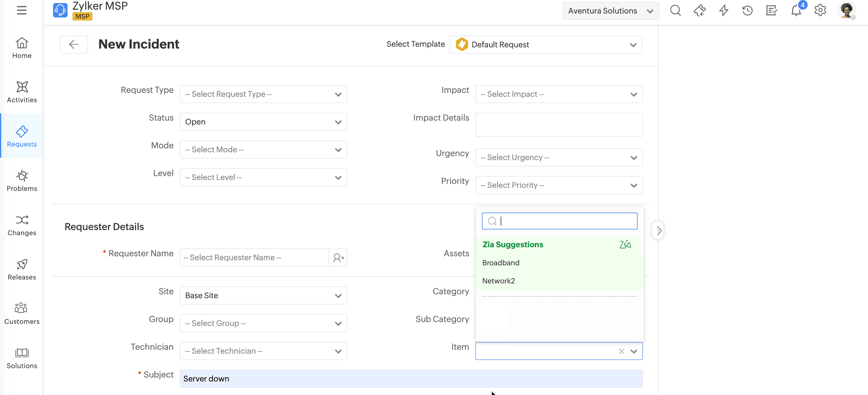
Task: Select Network2 suggestion from list
Action: [x=498, y=281]
